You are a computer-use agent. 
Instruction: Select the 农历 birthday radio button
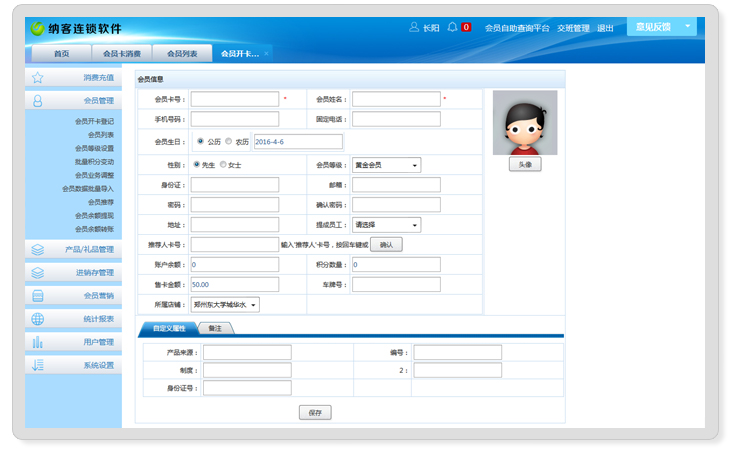[x=229, y=142]
